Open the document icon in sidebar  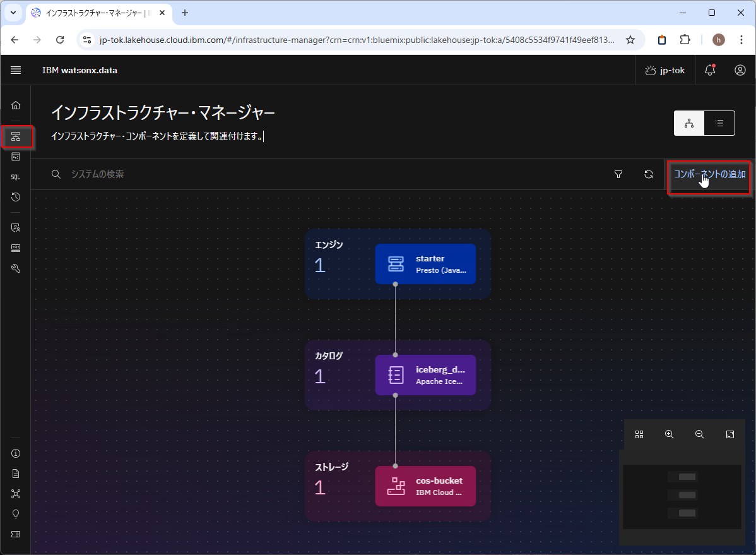tap(16, 474)
